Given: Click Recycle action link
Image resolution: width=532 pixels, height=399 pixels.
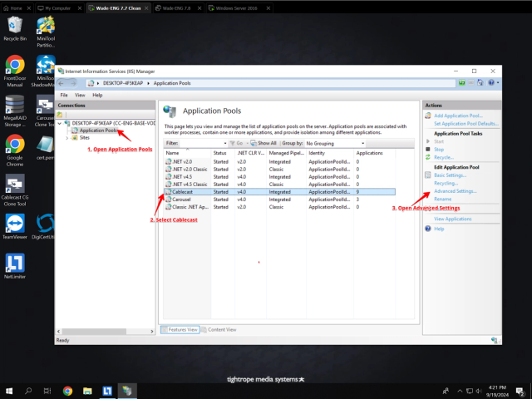Looking at the screenshot, I should click(444, 157).
